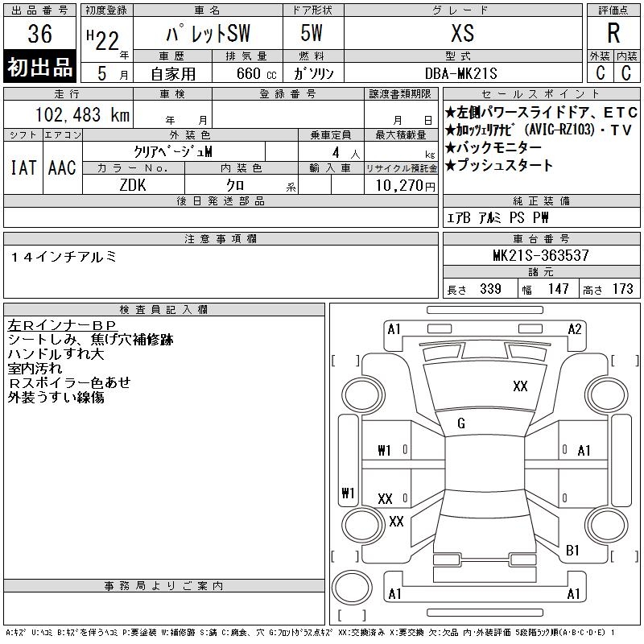Select the note シートしみ、焦げ穴補修跡
Viewport: 644px width, 644px height.
click(90, 340)
